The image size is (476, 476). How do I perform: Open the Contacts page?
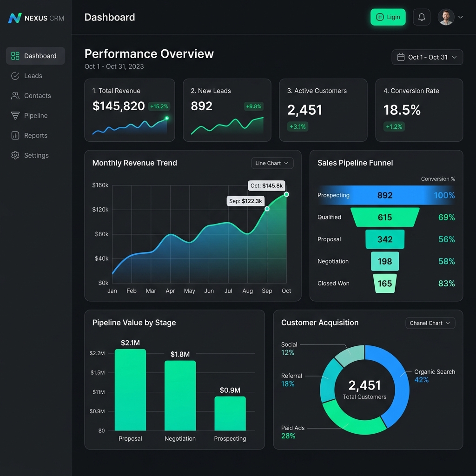coord(35,96)
